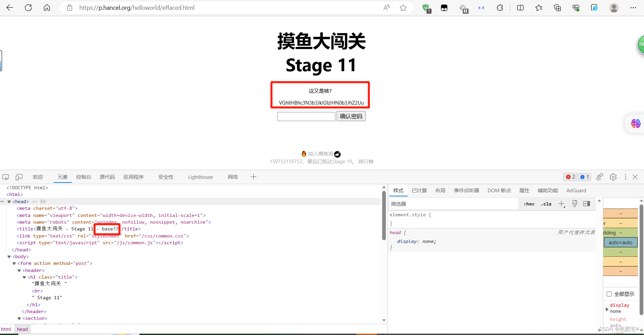Go back using browser back arrow
Screen dimensions: 644x335
point(10,7)
